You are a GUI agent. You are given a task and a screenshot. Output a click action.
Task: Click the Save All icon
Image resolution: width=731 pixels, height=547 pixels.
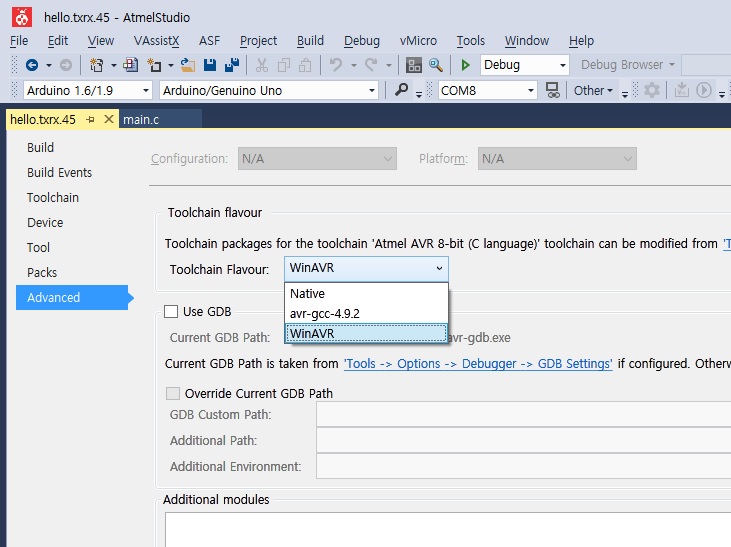point(232,65)
